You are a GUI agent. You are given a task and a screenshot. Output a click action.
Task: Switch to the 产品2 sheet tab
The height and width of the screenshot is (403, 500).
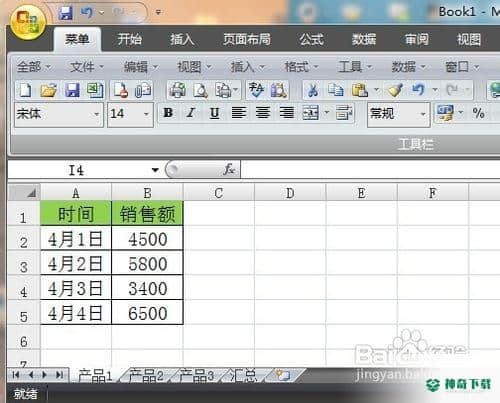pos(146,376)
